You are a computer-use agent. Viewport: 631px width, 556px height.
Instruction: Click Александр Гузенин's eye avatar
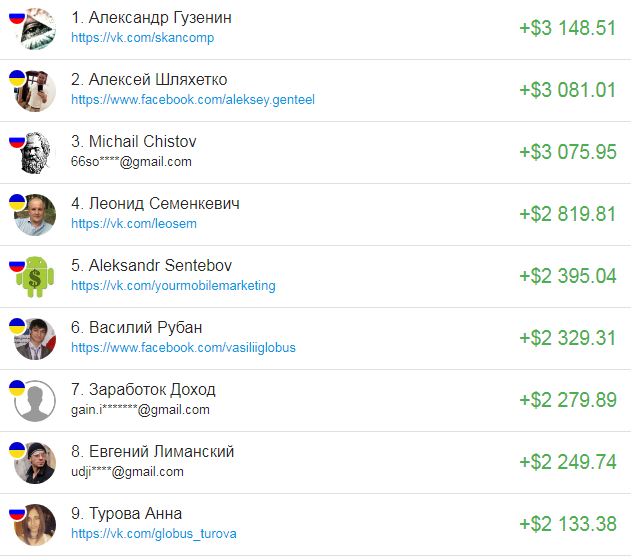point(35,29)
